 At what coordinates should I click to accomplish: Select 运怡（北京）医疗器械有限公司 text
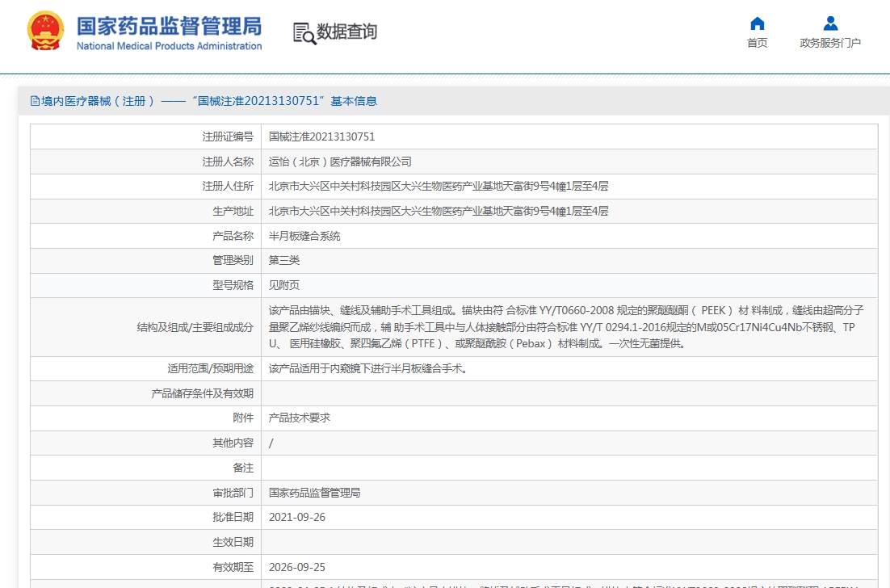(x=340, y=162)
